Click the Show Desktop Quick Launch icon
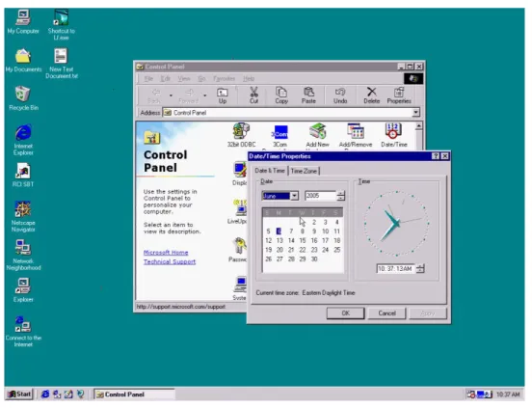The width and height of the screenshot is (532, 408). [68, 394]
